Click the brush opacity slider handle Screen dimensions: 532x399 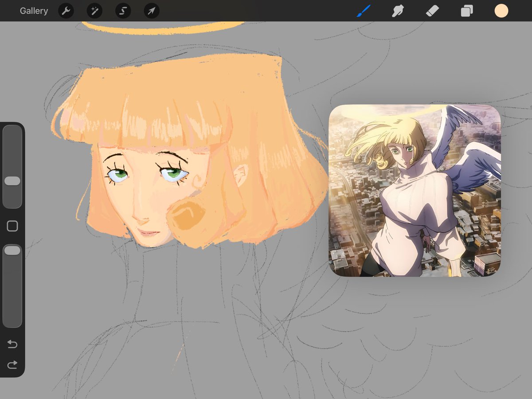tap(12, 250)
